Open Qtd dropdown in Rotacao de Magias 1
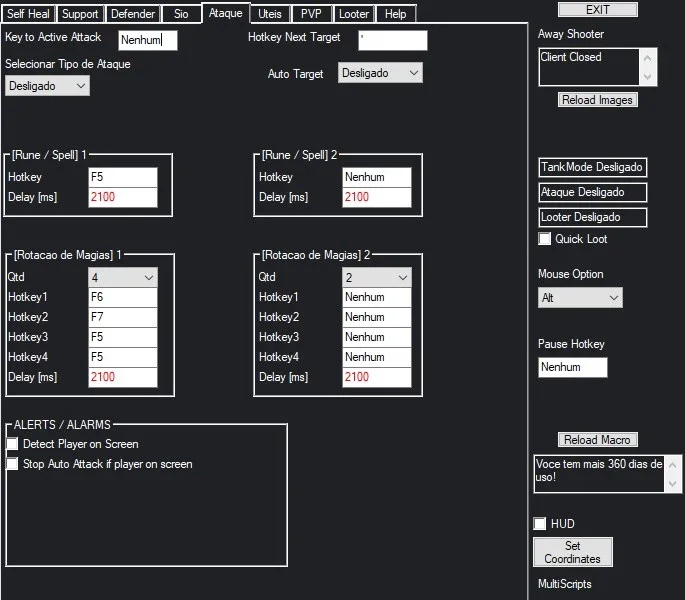 (123, 277)
